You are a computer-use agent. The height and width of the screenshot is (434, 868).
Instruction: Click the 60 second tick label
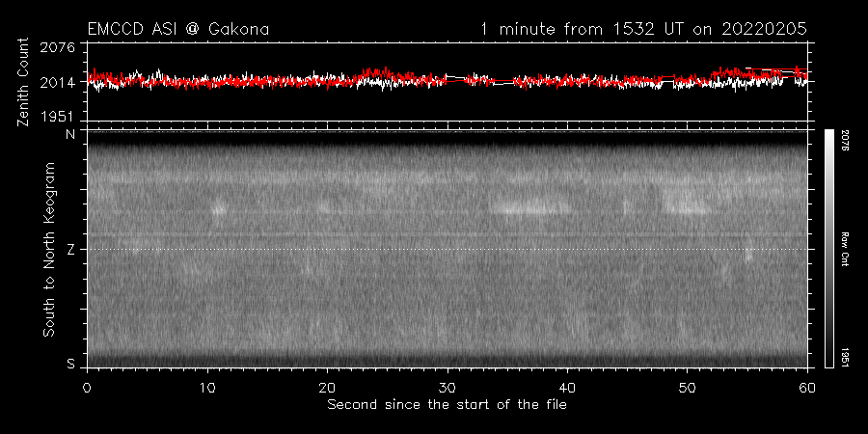[x=807, y=387]
